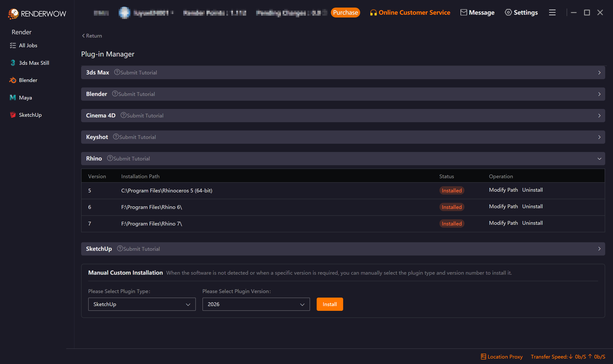Click the Maya sidebar icon

click(x=13, y=98)
